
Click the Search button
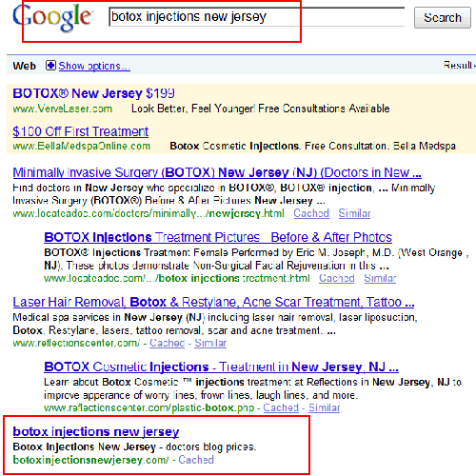[443, 18]
